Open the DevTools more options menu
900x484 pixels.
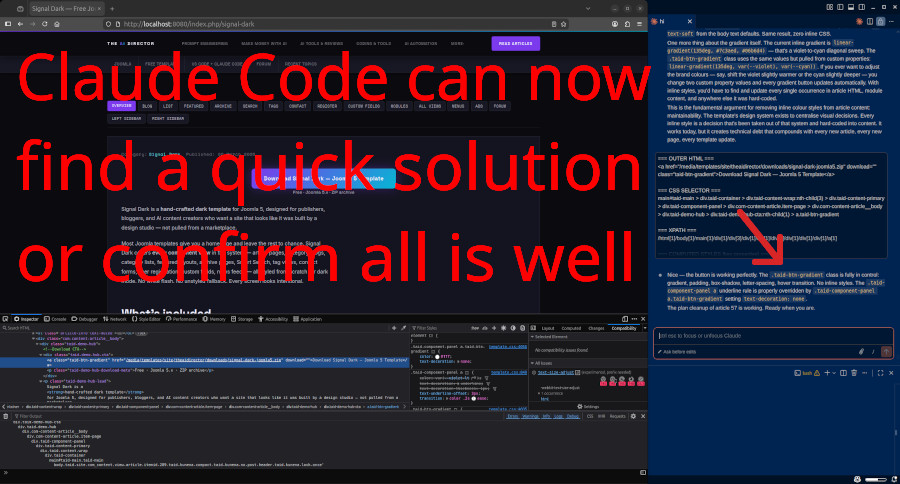[x=634, y=319]
